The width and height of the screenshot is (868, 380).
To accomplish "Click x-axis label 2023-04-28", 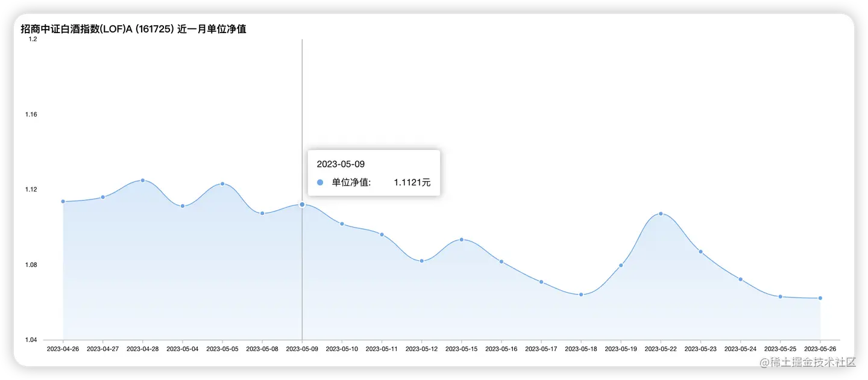I will (143, 349).
